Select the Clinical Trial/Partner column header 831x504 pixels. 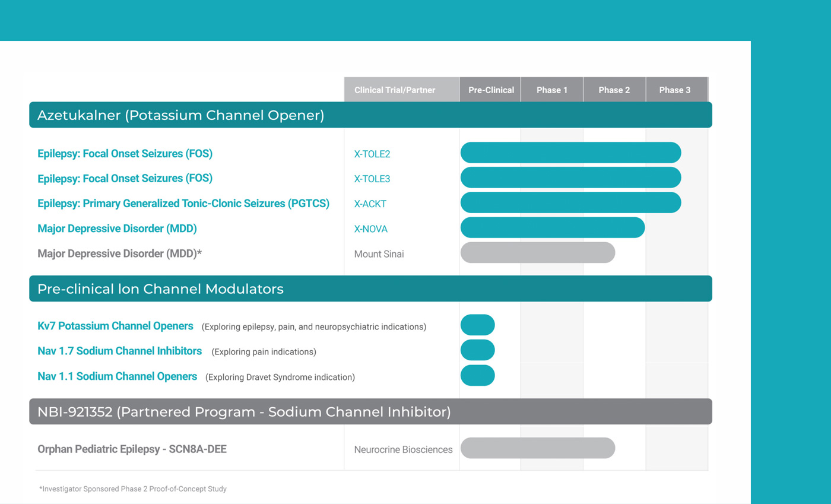click(395, 90)
